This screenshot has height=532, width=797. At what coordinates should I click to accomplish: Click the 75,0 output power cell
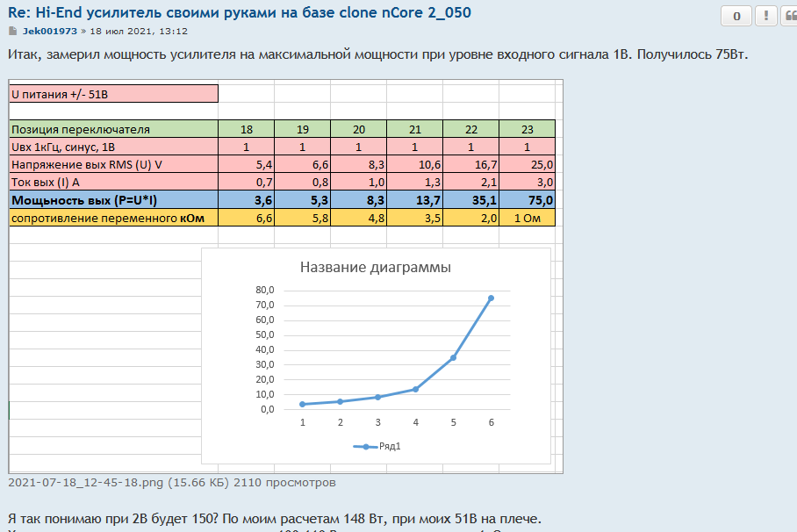527,199
